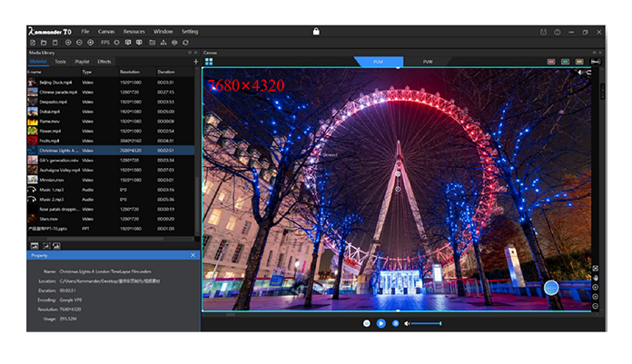632x364 pixels.
Task: Mute audio with the speaker icon
Action: click(x=408, y=323)
